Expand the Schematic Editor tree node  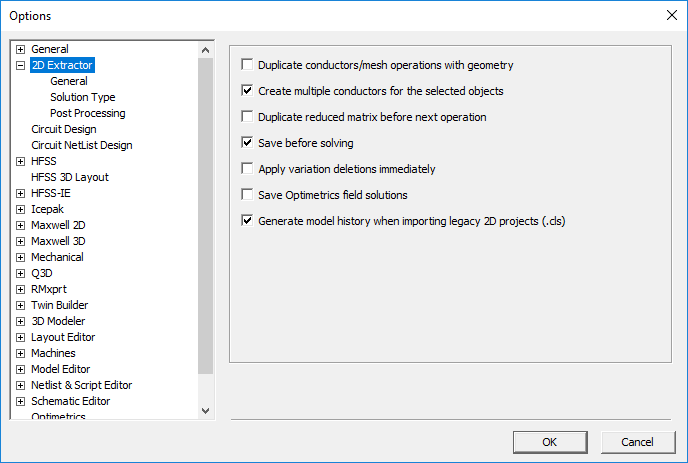point(20,402)
